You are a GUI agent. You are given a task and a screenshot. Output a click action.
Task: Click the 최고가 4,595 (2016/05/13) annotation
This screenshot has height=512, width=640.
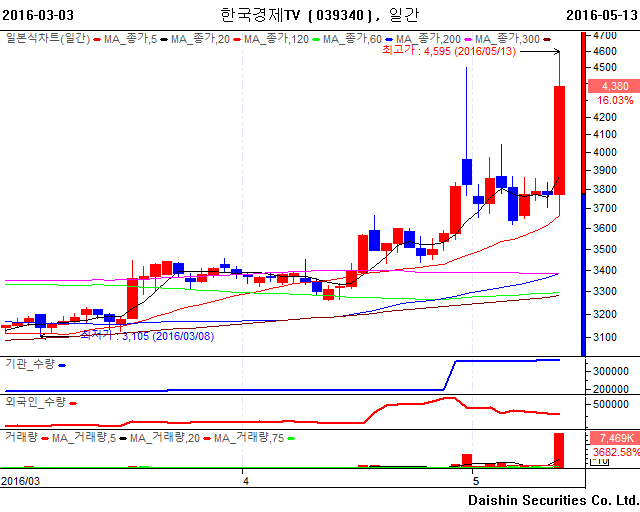(x=449, y=51)
